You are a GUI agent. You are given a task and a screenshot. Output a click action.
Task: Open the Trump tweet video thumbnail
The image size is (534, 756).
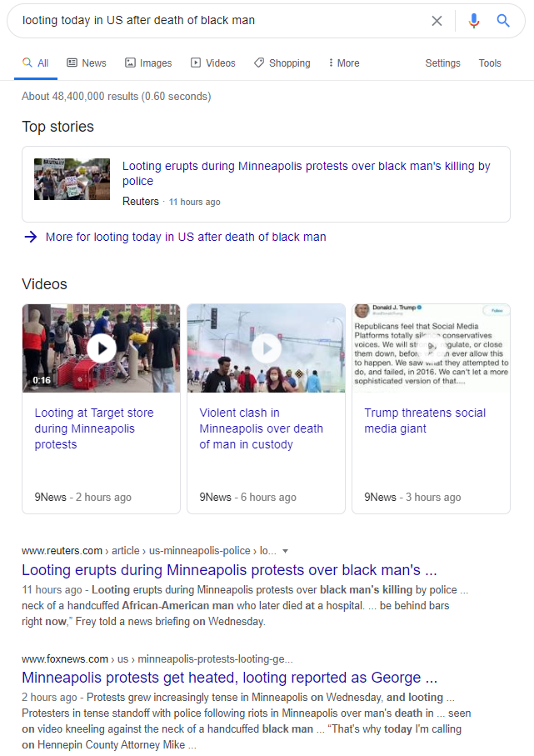click(x=431, y=348)
